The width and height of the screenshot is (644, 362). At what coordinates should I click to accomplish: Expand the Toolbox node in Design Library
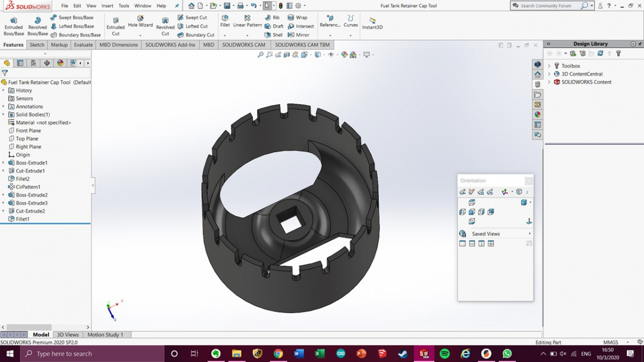coord(549,65)
